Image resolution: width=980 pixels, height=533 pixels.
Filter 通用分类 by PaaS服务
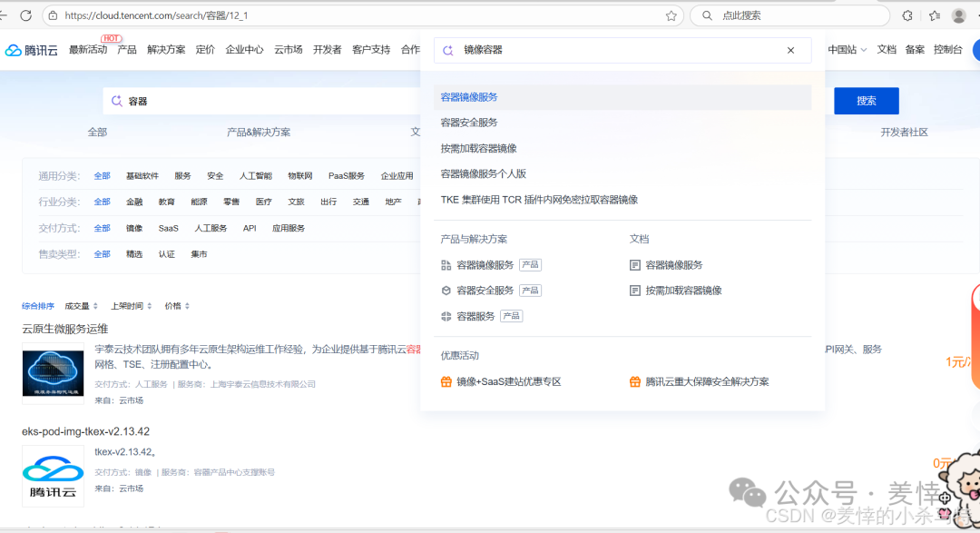[347, 176]
